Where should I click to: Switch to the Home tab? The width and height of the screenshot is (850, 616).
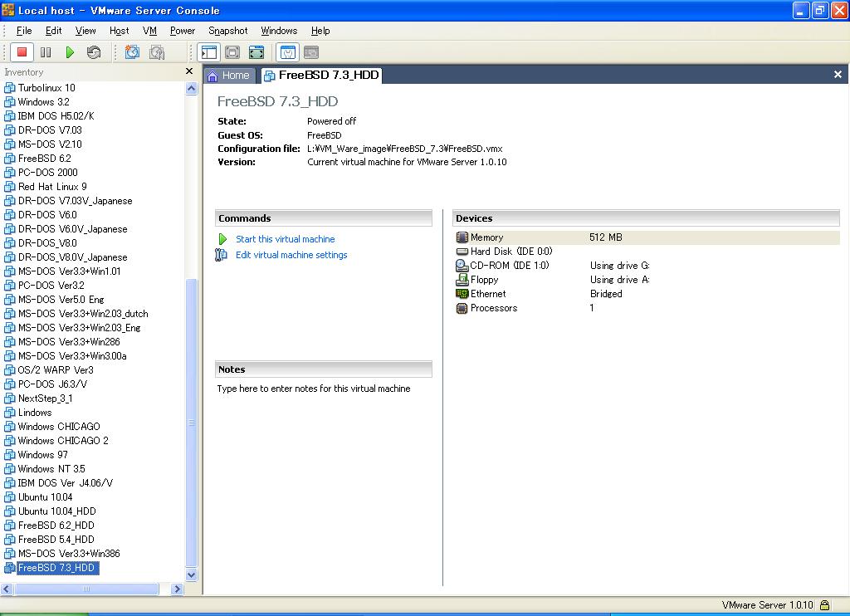click(x=229, y=76)
